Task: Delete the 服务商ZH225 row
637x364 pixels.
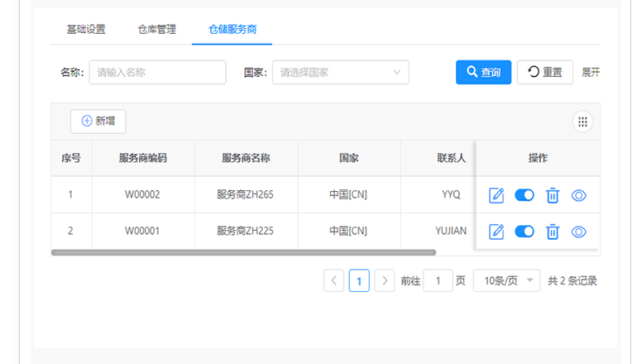Action: pyautogui.click(x=552, y=232)
